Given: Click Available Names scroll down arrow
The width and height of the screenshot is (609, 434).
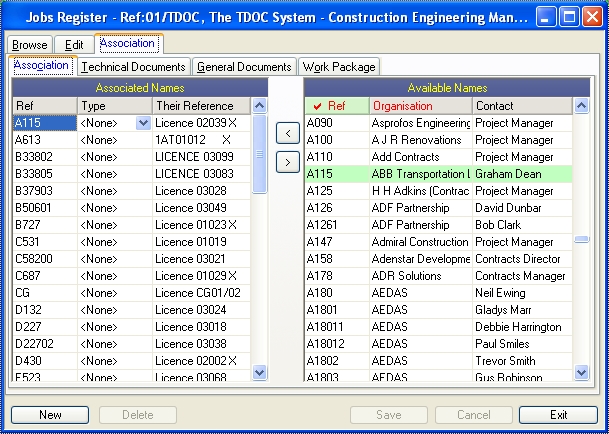Looking at the screenshot, I should [581, 373].
